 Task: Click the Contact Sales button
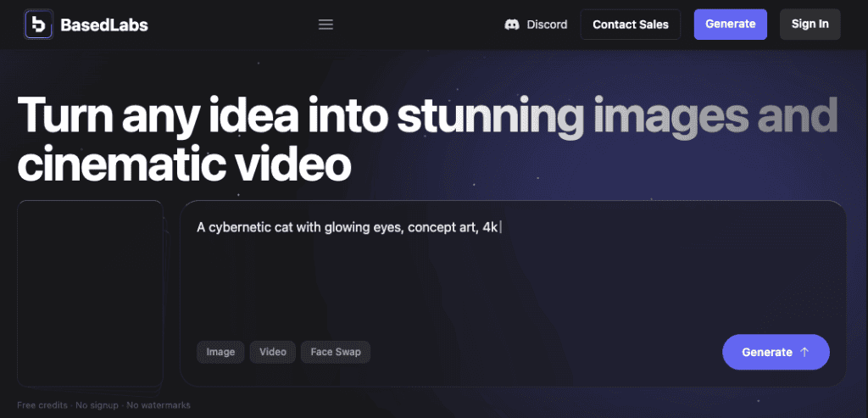pos(631,25)
